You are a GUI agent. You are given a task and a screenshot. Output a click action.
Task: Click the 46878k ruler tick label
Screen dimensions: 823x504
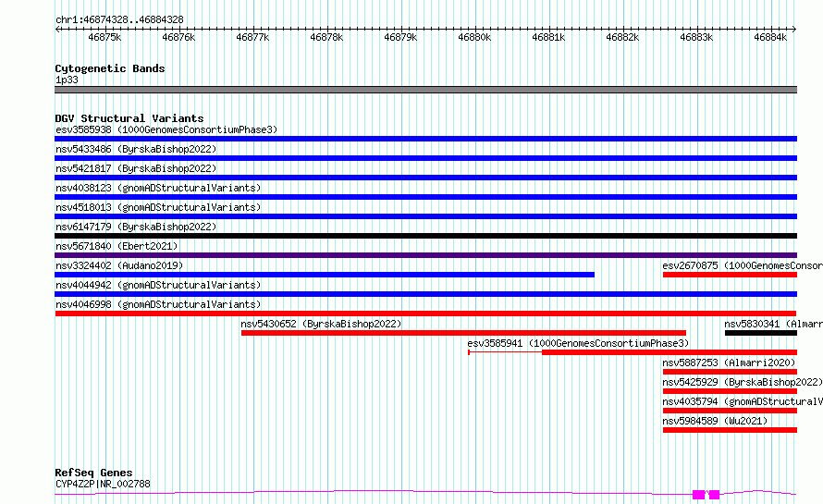[326, 38]
